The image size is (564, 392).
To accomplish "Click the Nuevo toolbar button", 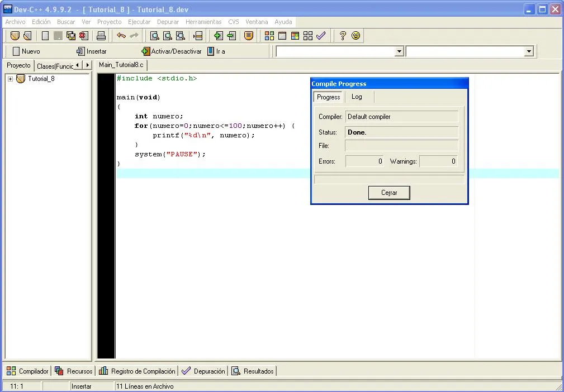I will tap(26, 51).
